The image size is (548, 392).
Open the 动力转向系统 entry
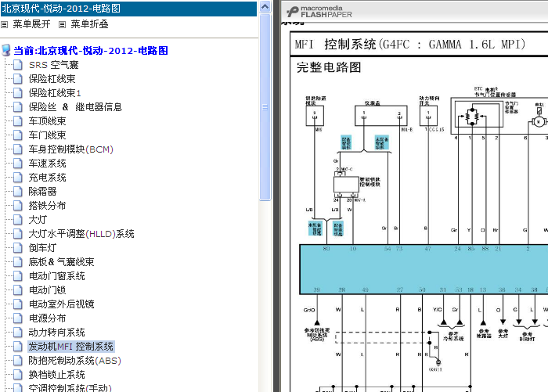tap(56, 333)
